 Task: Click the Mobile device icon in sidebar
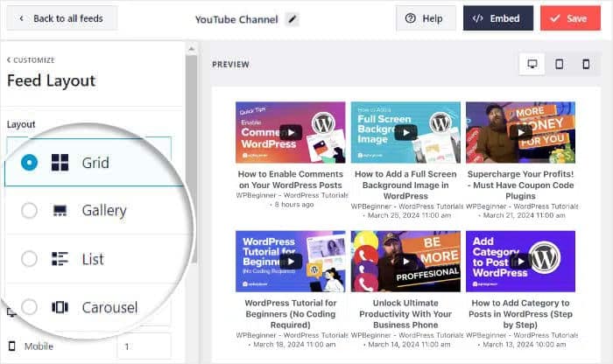(x=12, y=346)
